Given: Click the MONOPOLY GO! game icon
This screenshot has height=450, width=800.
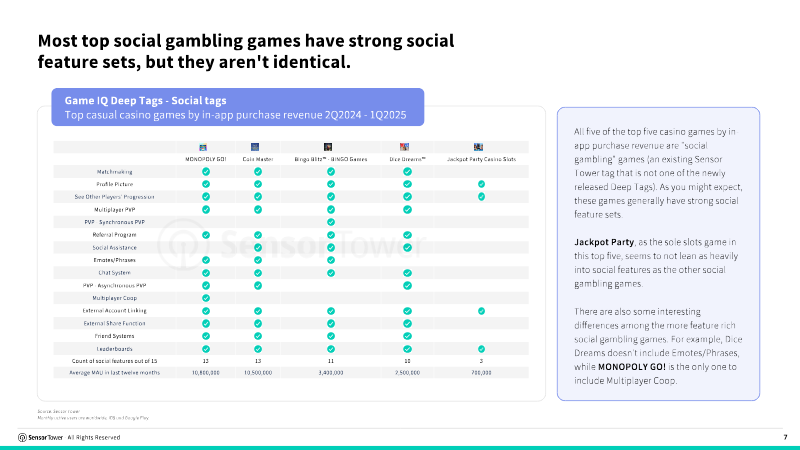Looking at the screenshot, I should (205, 146).
